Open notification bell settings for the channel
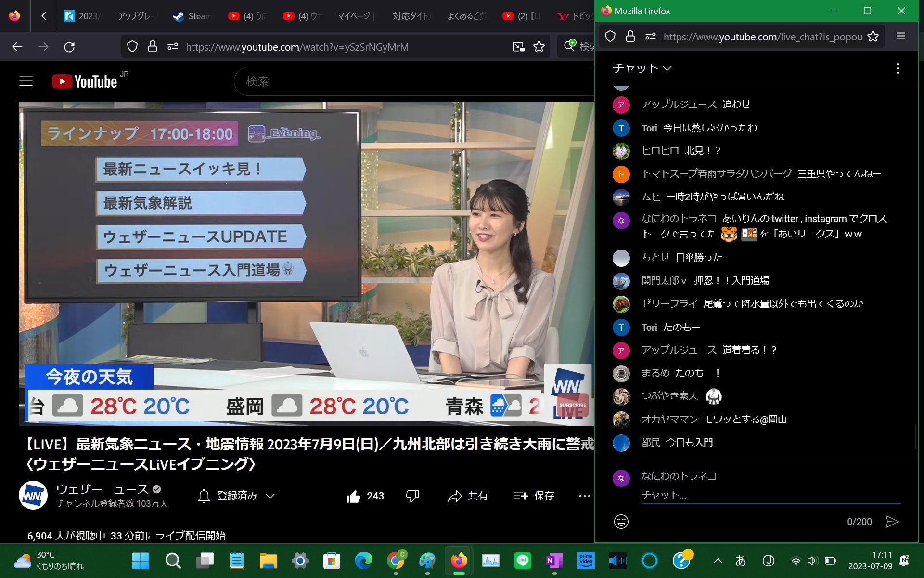Image resolution: width=924 pixels, height=578 pixels. tap(205, 495)
